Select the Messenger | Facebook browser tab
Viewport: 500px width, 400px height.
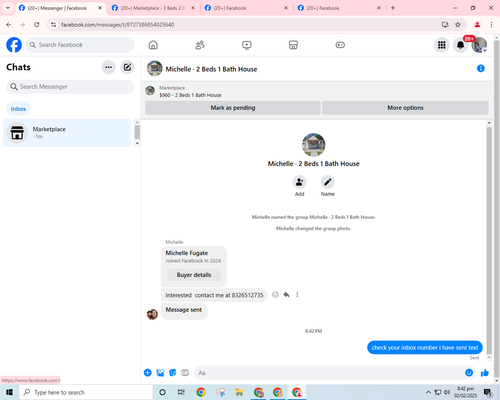60,8
